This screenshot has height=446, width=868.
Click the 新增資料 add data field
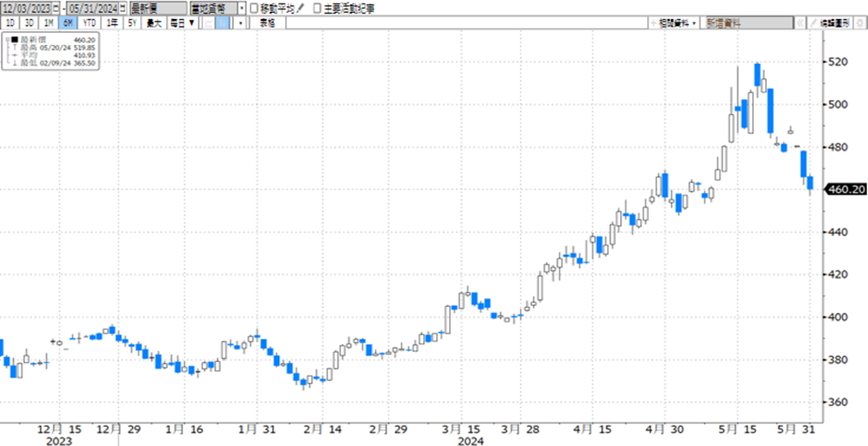(749, 22)
